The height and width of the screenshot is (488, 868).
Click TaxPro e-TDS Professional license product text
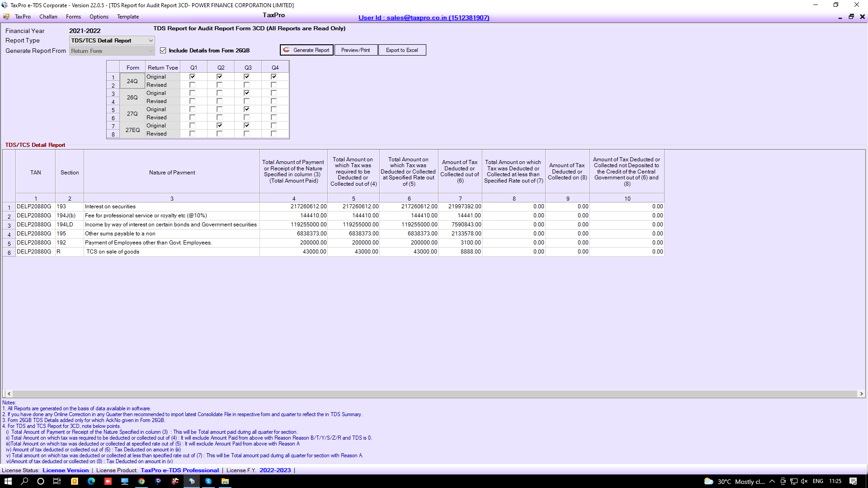pyautogui.click(x=179, y=470)
